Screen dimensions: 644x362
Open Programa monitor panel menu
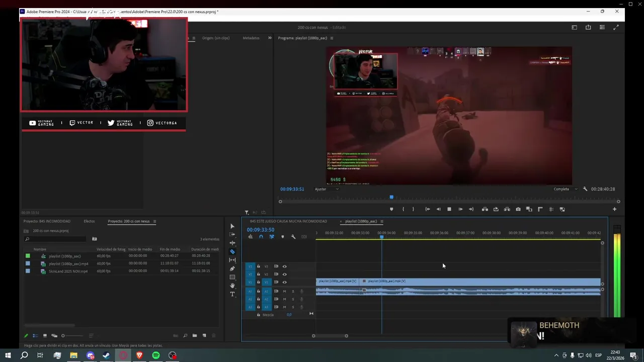(332, 38)
